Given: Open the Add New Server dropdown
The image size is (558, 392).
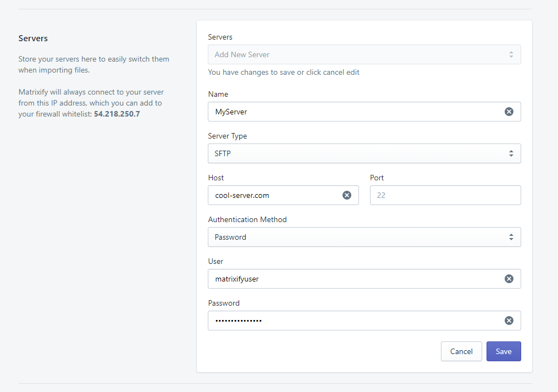Looking at the screenshot, I should pos(363,54).
